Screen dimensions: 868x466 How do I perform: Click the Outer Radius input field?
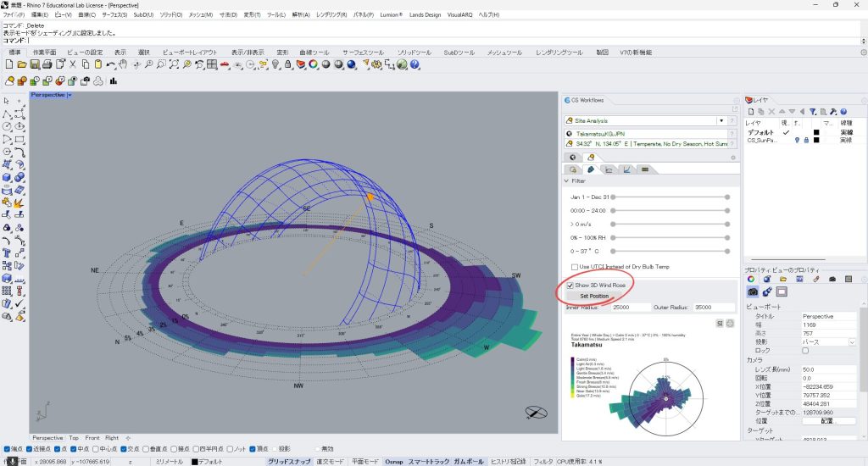click(x=715, y=308)
